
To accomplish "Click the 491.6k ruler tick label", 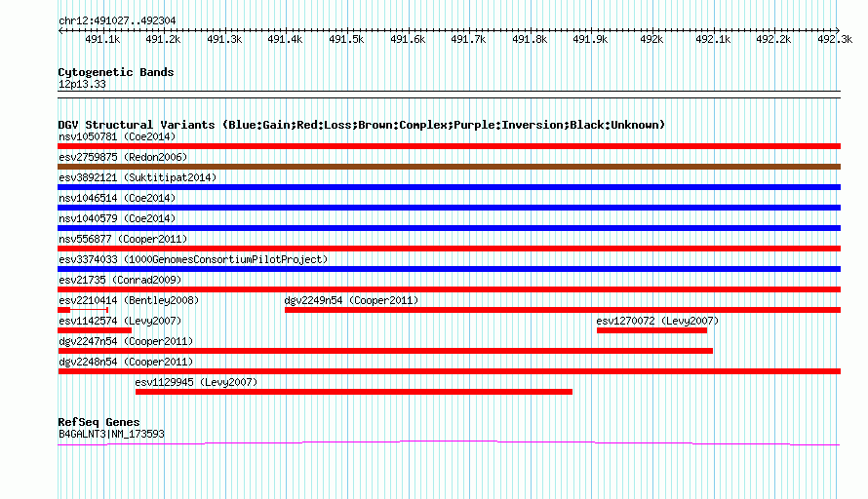I will click(408, 39).
